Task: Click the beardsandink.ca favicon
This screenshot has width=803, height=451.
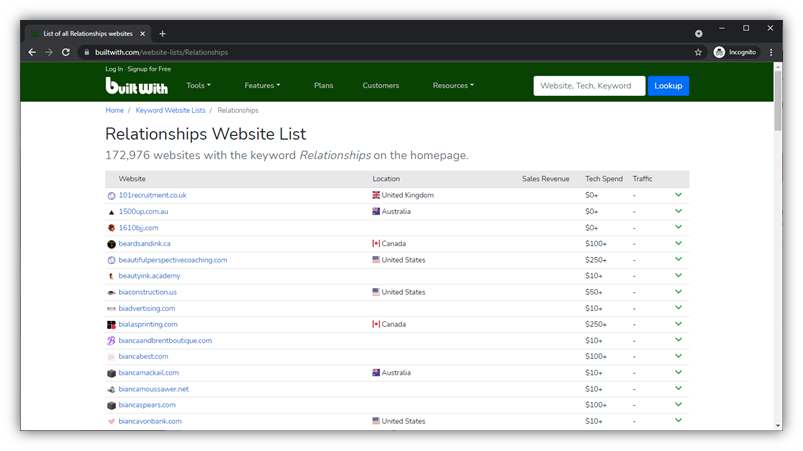Action: click(111, 244)
